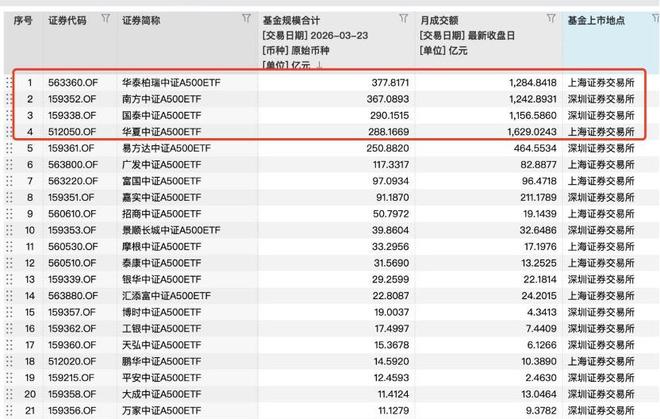The width and height of the screenshot is (660, 419).
Task: Click the security code 159352.OF
Action: point(74,99)
